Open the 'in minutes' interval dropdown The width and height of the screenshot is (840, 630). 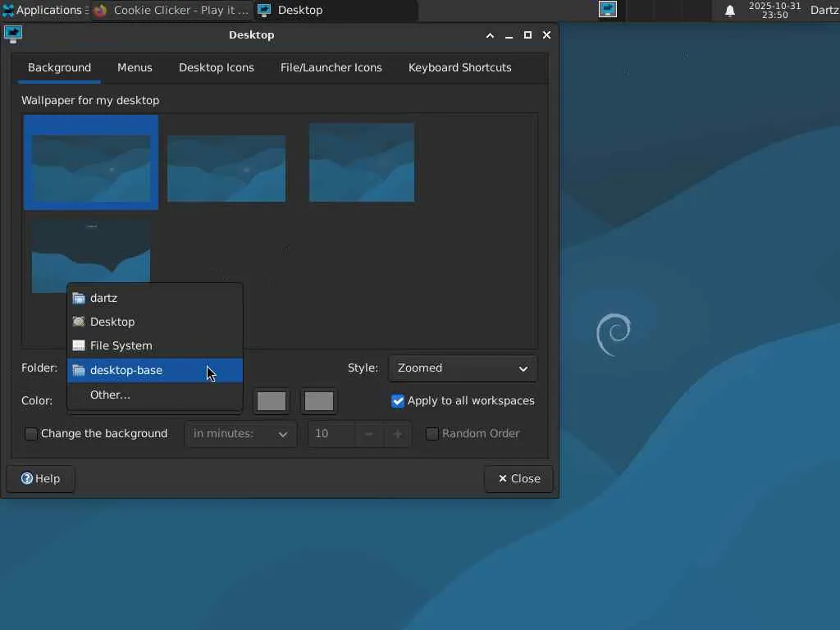(x=240, y=434)
